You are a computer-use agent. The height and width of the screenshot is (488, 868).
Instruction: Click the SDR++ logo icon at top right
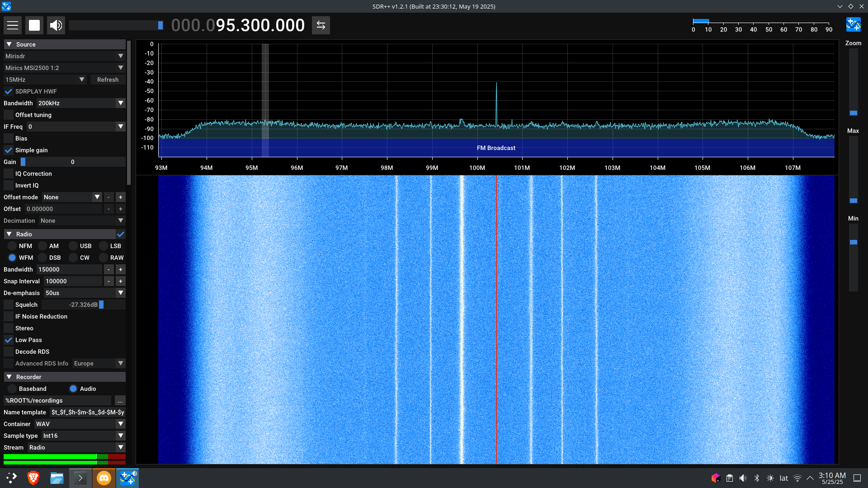point(854,24)
